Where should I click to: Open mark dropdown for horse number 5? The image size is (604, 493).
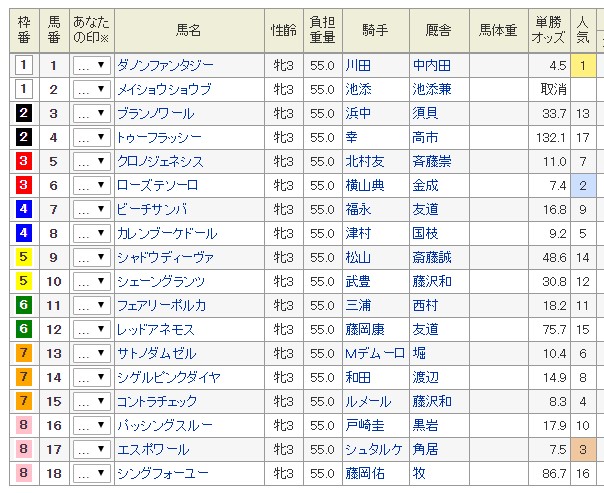[92, 161]
